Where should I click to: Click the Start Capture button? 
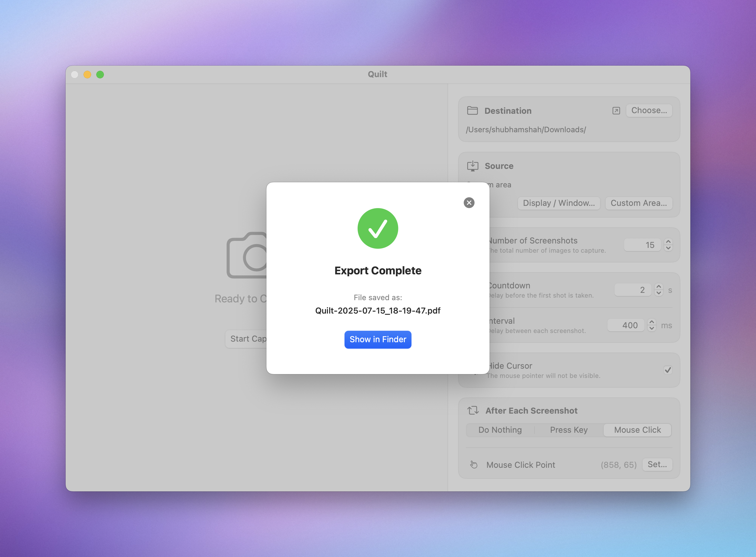pyautogui.click(x=246, y=339)
